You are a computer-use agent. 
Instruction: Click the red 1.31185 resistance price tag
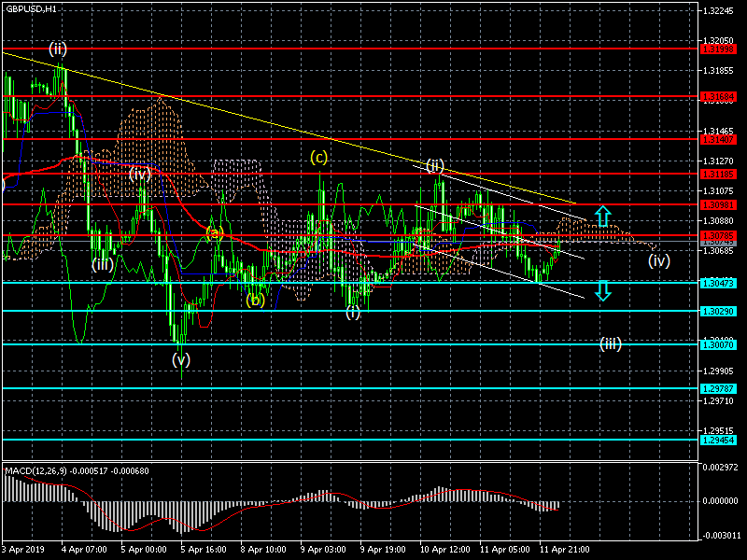719,174
